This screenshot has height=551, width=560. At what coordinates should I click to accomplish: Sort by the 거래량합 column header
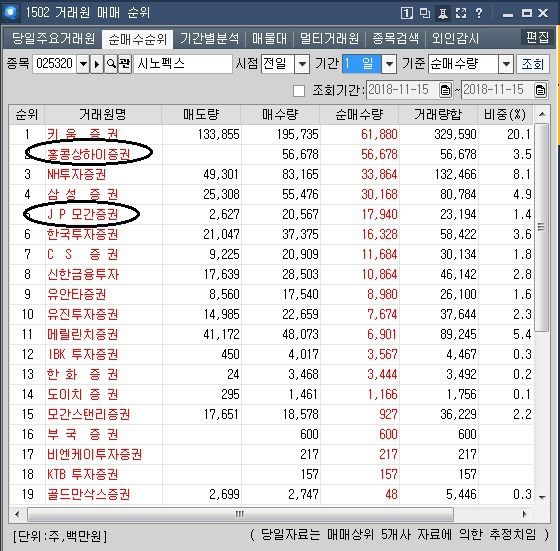tap(438, 115)
